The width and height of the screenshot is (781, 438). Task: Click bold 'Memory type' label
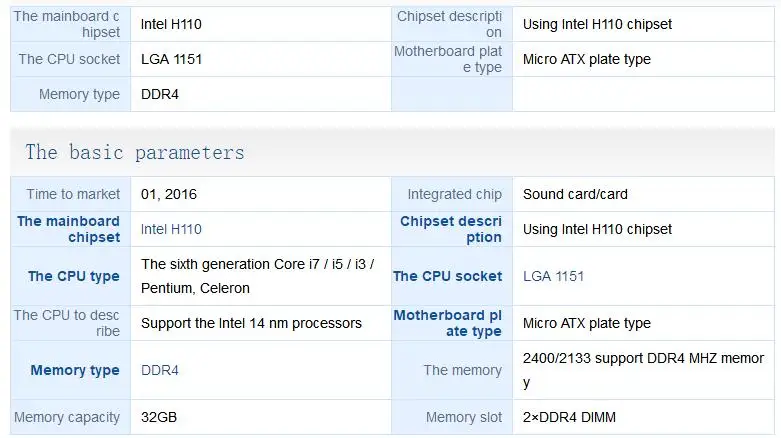pyautogui.click(x=74, y=370)
